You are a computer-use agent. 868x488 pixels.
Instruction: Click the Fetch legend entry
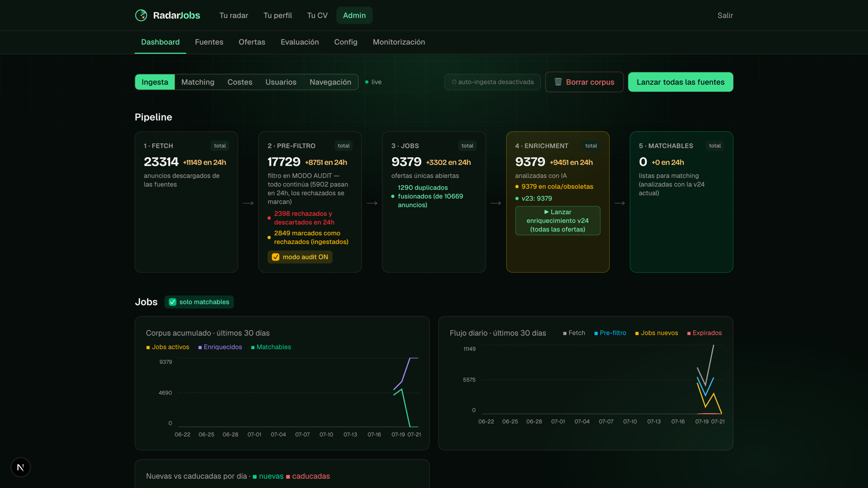pyautogui.click(x=574, y=333)
